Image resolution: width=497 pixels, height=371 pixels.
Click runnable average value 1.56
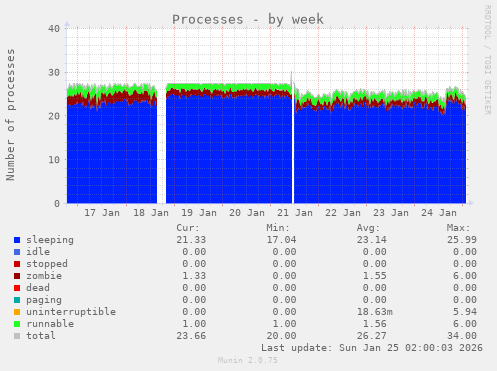pos(374,324)
